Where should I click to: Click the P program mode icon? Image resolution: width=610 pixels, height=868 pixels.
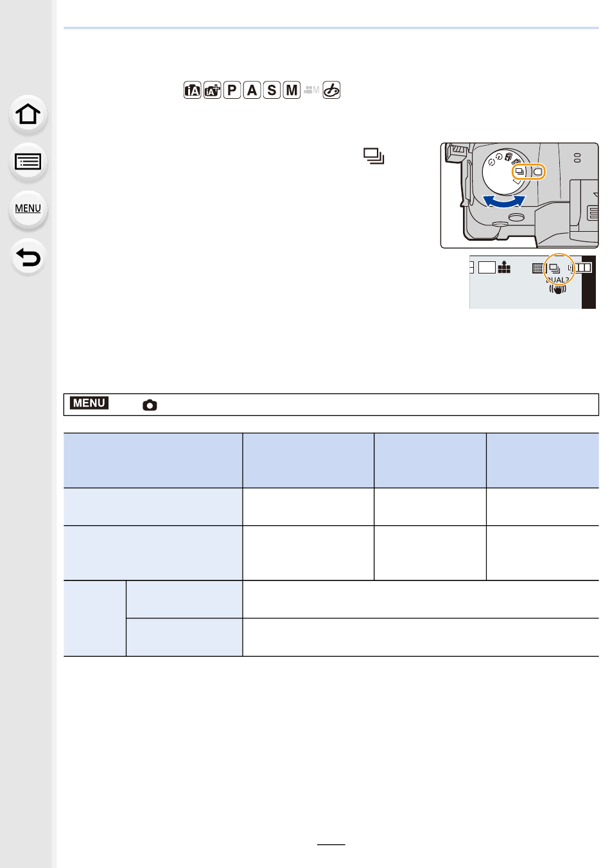[232, 91]
